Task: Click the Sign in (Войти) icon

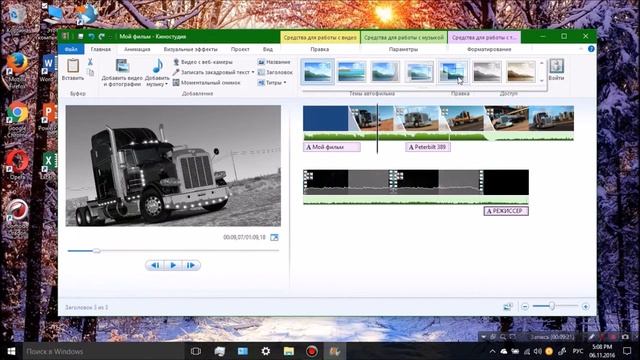Action: pyautogui.click(x=556, y=66)
